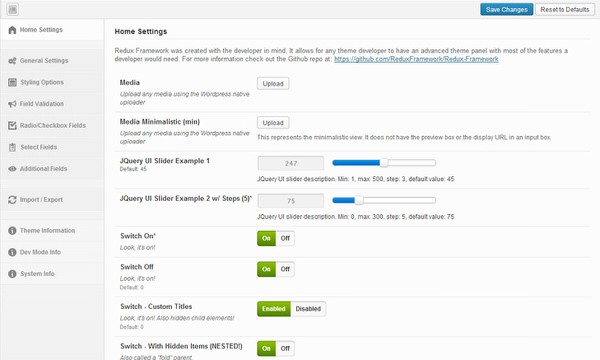
Task: Click the eye icon for Additional Fields
Action: [x=12, y=169]
